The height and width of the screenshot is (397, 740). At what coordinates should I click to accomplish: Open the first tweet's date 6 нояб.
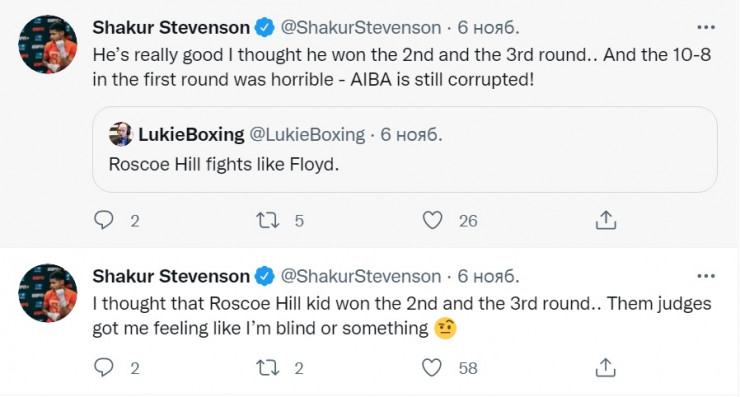[x=488, y=27]
